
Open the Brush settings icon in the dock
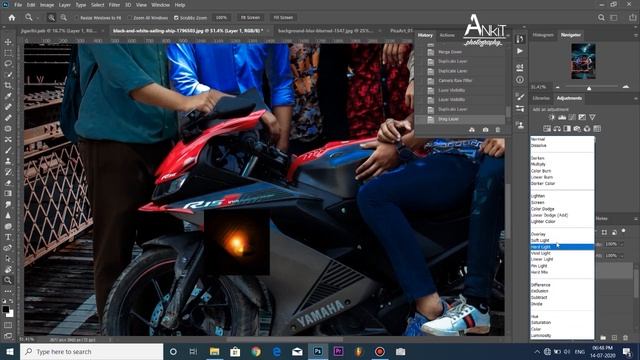point(520,97)
